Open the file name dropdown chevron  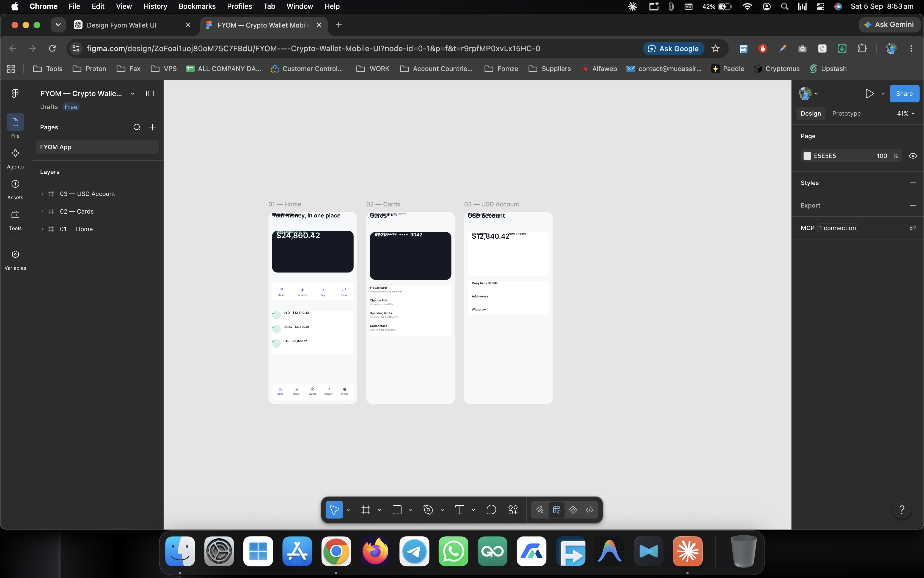[x=133, y=94]
